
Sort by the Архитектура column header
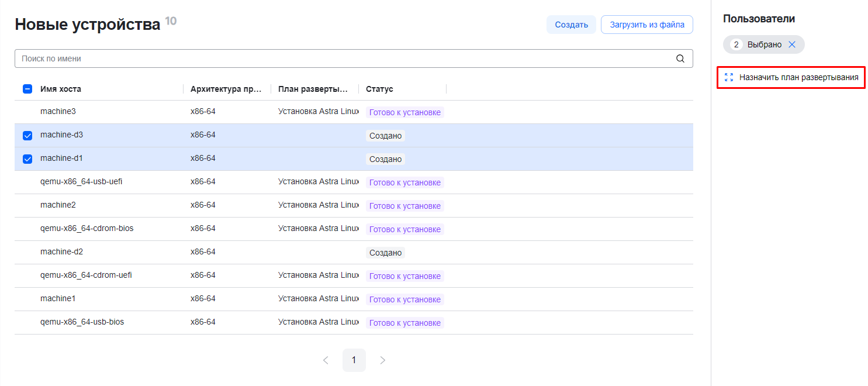click(x=226, y=89)
